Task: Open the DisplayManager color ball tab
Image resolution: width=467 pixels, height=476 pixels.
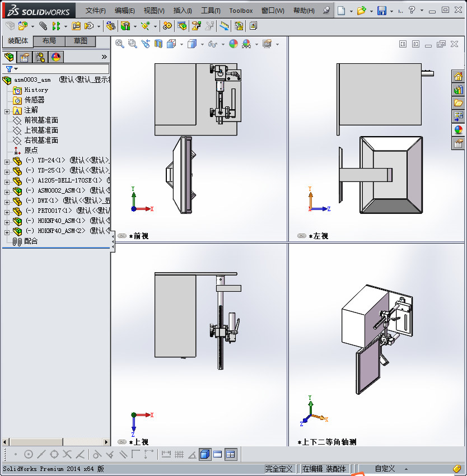Action: click(56, 57)
